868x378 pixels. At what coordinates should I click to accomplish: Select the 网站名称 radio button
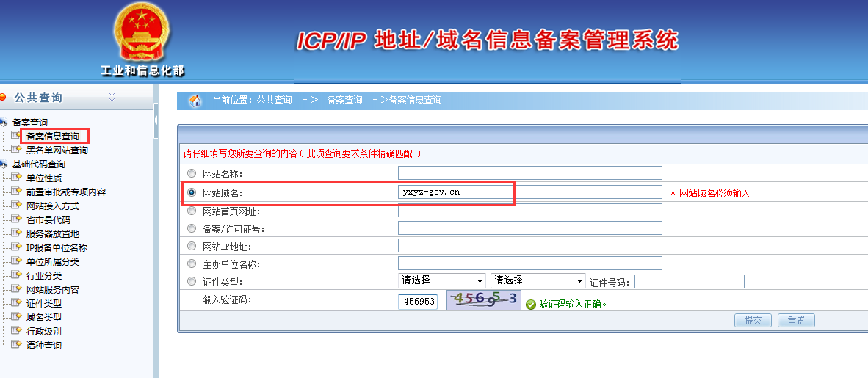192,174
